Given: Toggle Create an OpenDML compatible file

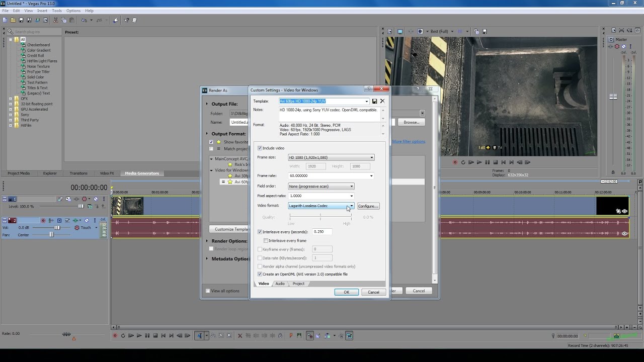Looking at the screenshot, I should coord(260,274).
